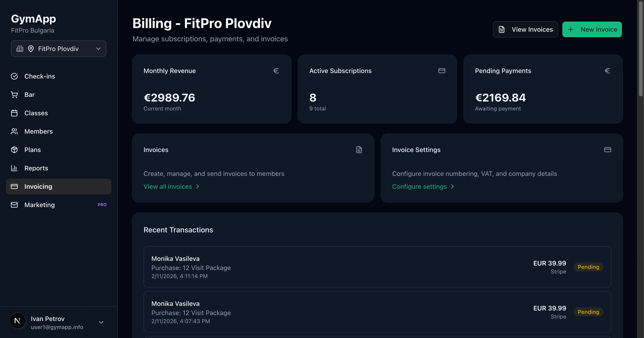This screenshot has width=644, height=338.
Task: Click the Reports bar chart icon
Action: pos(14,168)
